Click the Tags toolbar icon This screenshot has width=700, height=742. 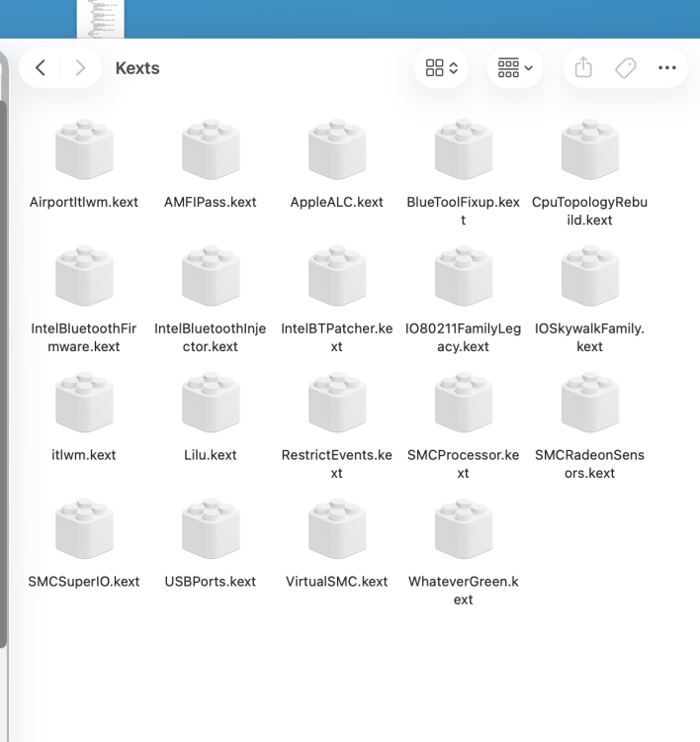tap(625, 67)
